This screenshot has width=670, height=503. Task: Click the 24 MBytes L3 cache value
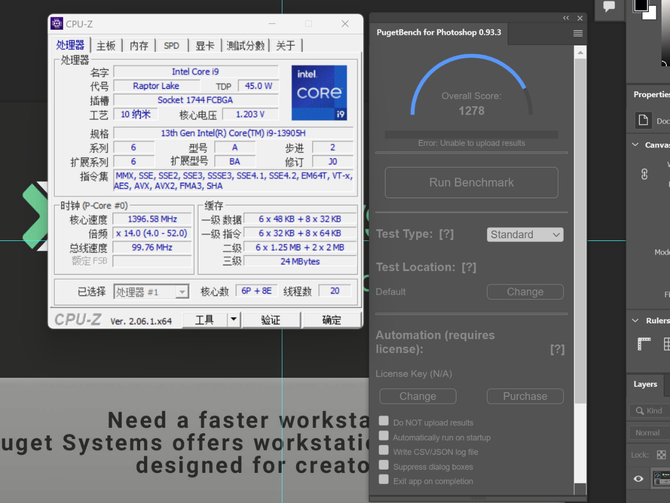[300, 262]
